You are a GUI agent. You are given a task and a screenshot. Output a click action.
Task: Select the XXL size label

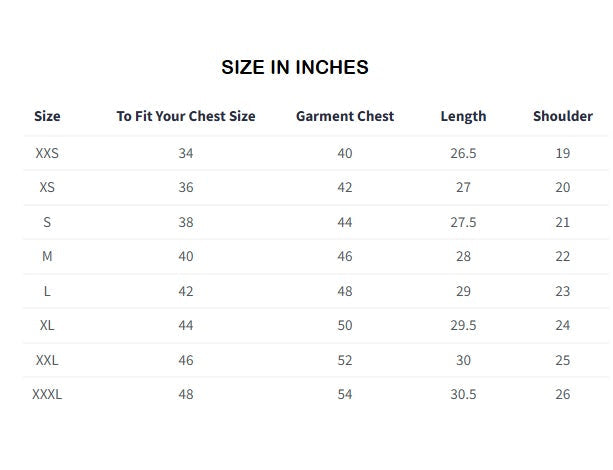[47, 360]
